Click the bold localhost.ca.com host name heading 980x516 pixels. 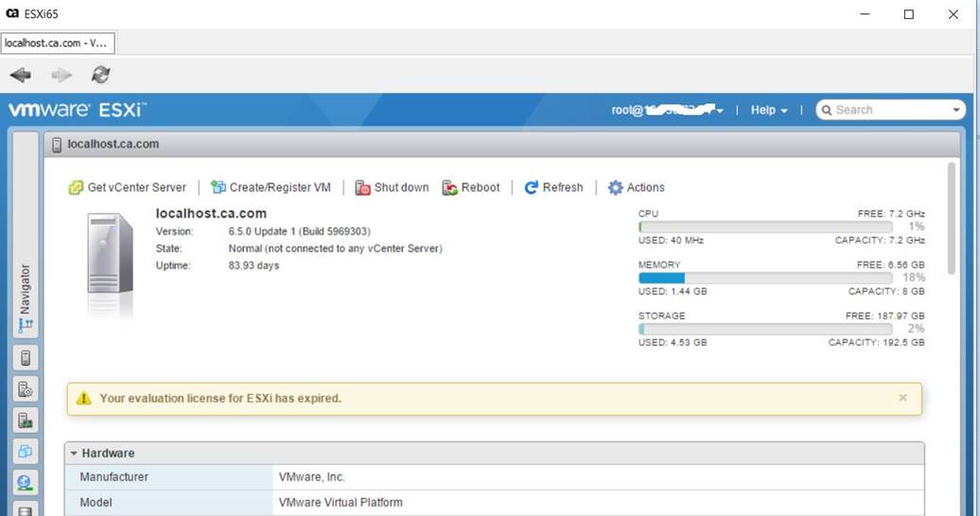click(211, 214)
